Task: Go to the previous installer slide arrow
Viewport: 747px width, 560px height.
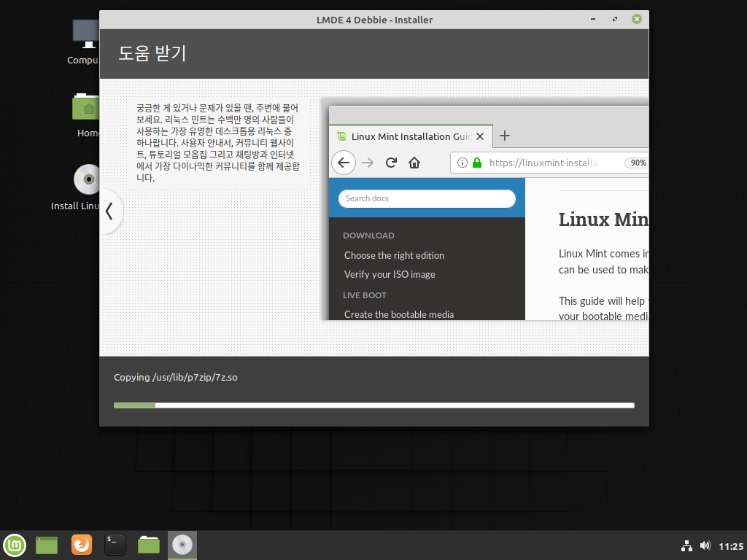Action: click(110, 211)
